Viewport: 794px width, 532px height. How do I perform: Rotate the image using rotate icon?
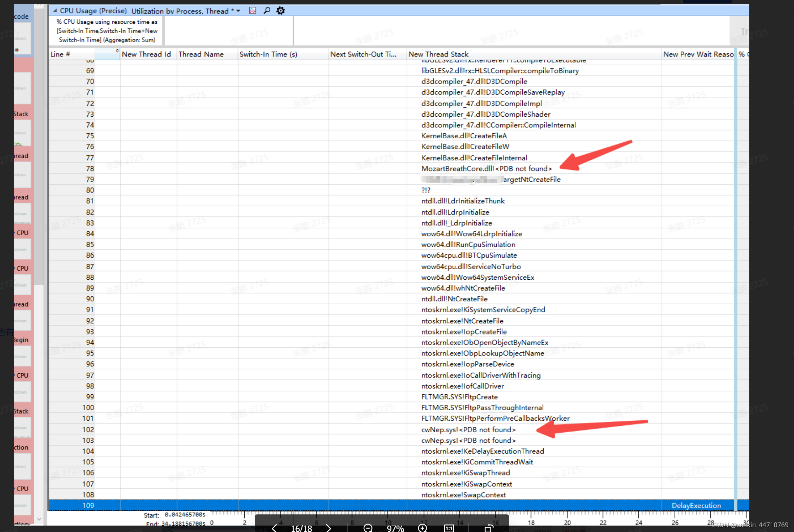click(489, 528)
